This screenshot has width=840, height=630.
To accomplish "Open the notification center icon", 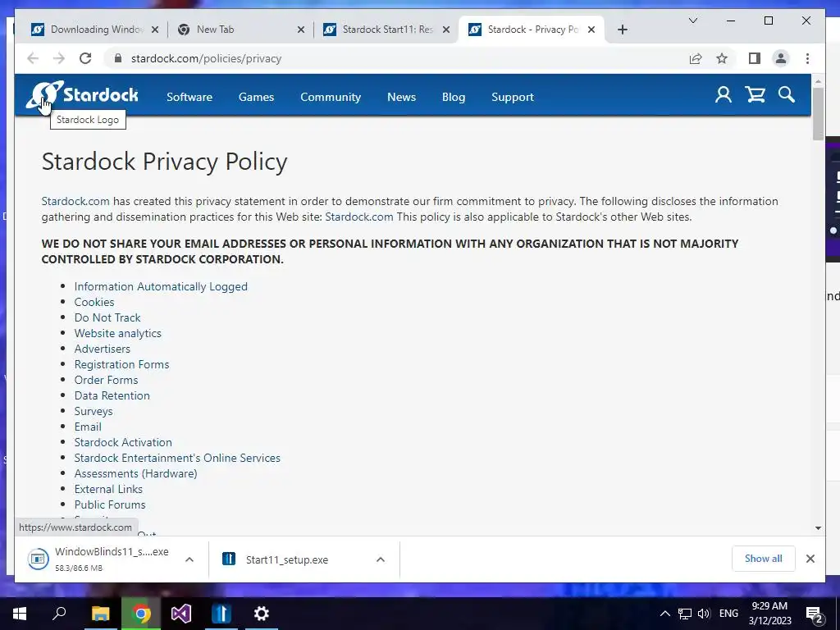I will coord(815,614).
